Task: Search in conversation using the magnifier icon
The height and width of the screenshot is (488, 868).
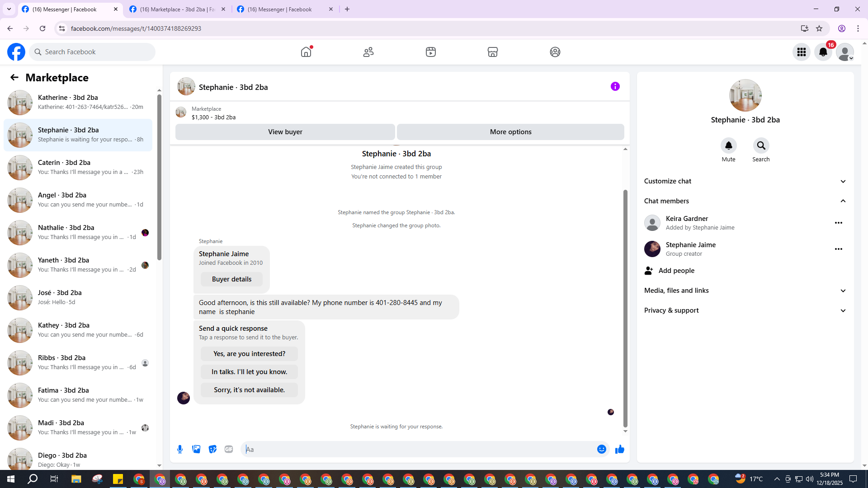Action: [x=761, y=145]
